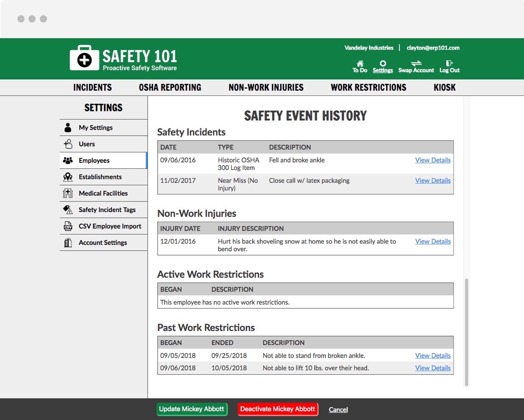Open Account Settings page
Viewport: 524px width, 420px height.
[104, 243]
